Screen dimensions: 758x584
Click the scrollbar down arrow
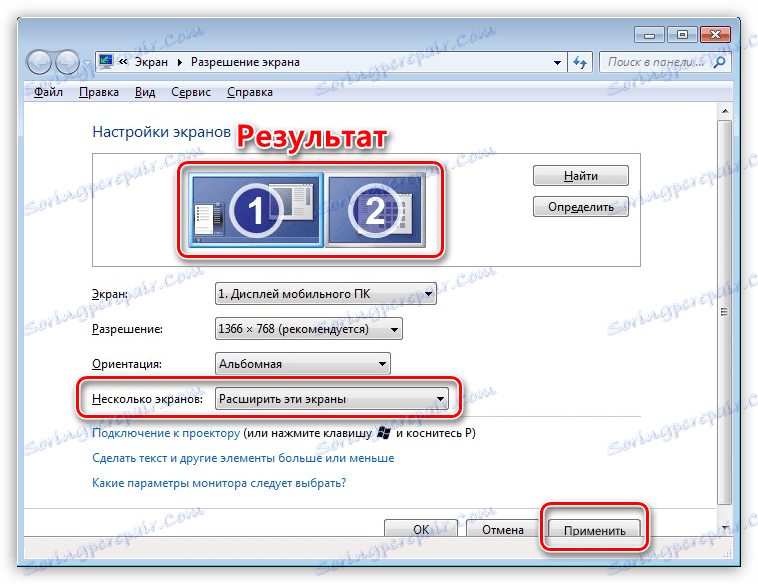click(x=725, y=528)
